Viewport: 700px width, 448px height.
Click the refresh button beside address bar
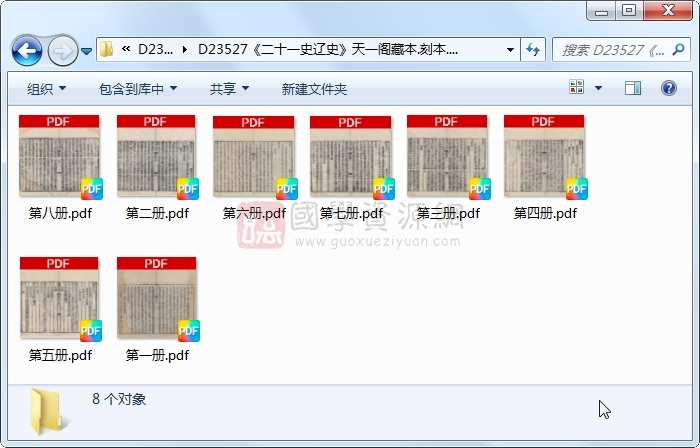(533, 49)
